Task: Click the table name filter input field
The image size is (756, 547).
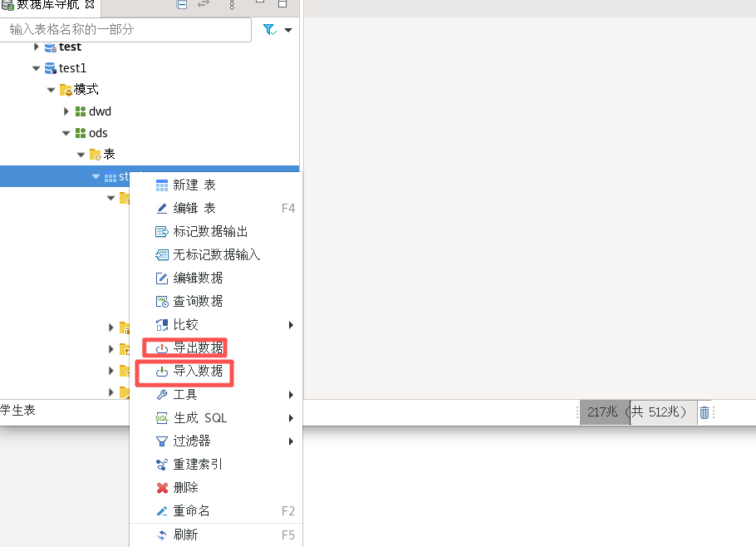Action: (126, 30)
